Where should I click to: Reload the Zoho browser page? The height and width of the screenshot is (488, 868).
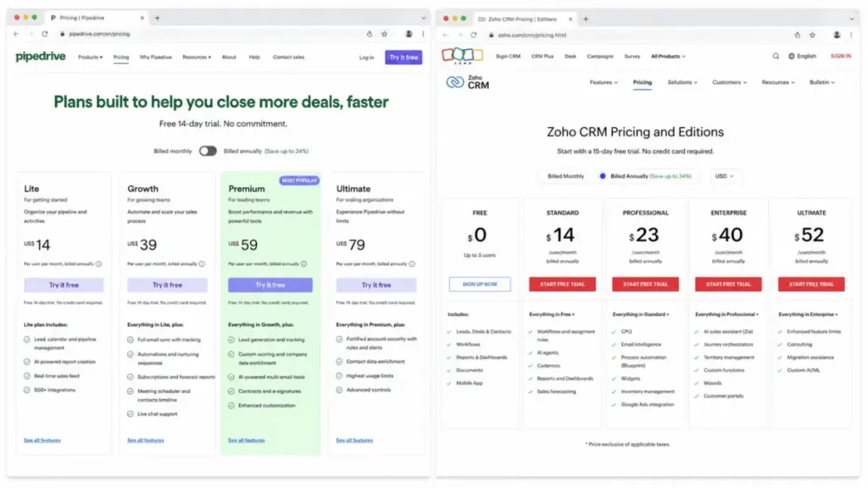tap(474, 35)
